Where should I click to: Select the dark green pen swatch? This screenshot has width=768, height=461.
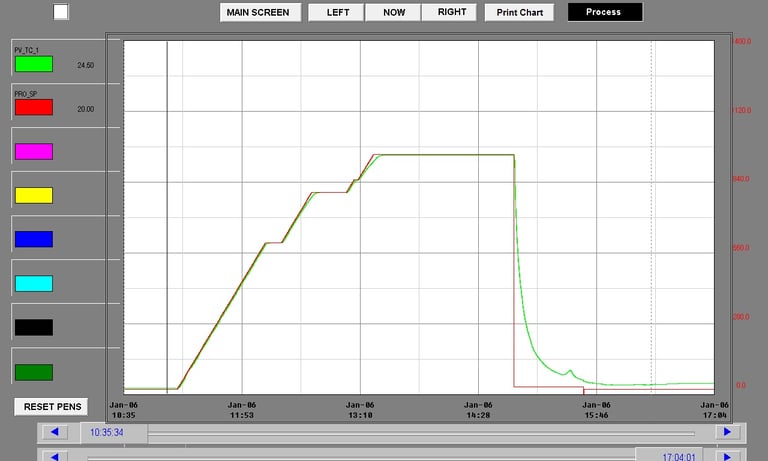34,372
